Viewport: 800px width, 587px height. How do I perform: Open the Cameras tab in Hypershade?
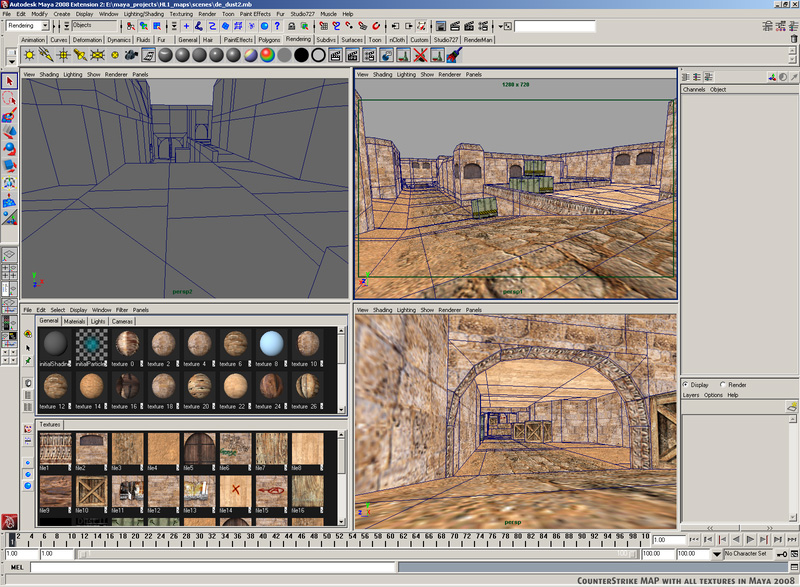122,321
